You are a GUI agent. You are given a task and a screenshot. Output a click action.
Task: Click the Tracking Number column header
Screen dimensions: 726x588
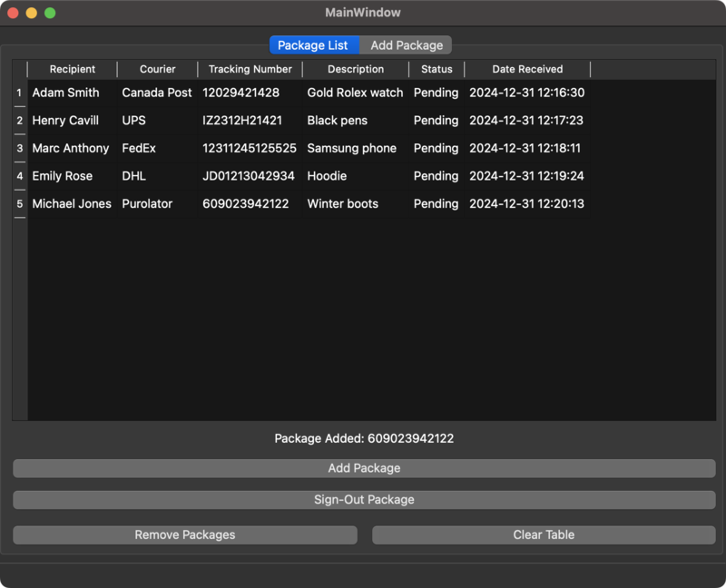(x=250, y=69)
